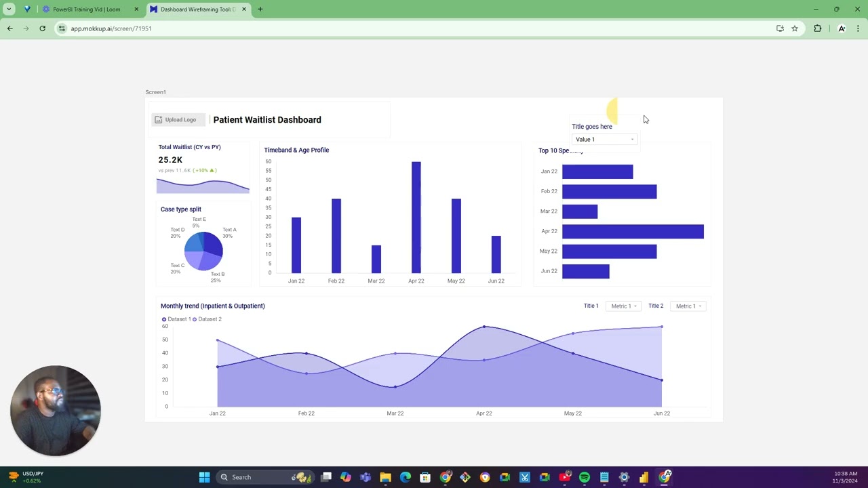Click the Total Waitlist (CY vs PY) heading
This screenshot has width=868, height=488.
[189, 147]
